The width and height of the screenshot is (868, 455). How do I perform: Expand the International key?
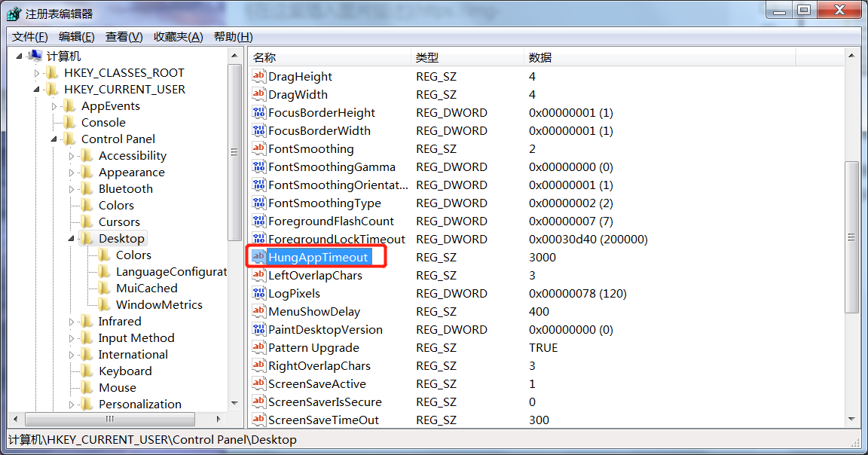point(72,355)
